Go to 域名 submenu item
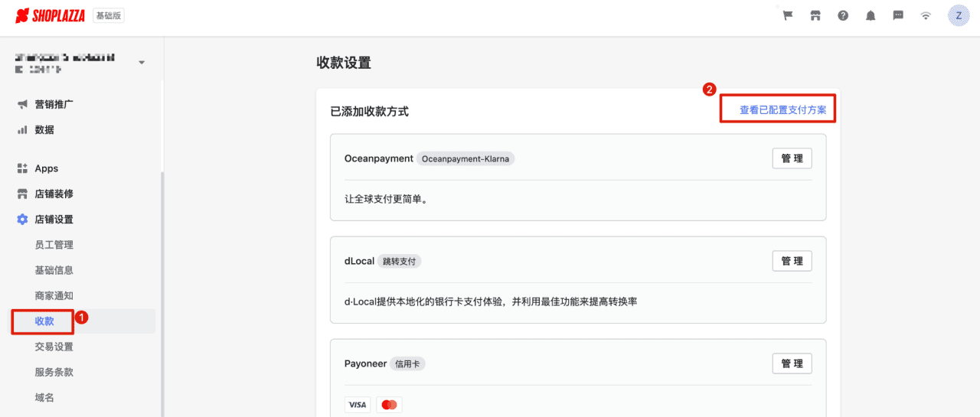Viewport: 980px width, 417px height. [44, 398]
